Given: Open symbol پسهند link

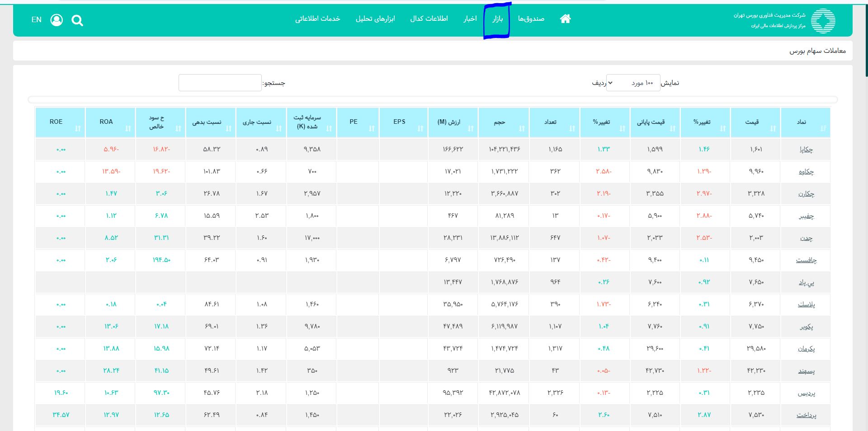Looking at the screenshot, I should click(x=806, y=371).
